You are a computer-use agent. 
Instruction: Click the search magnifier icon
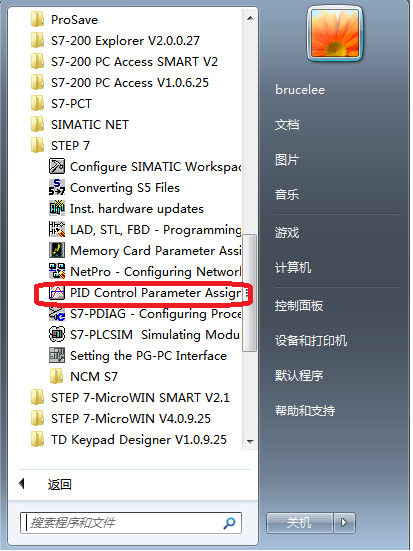229,523
